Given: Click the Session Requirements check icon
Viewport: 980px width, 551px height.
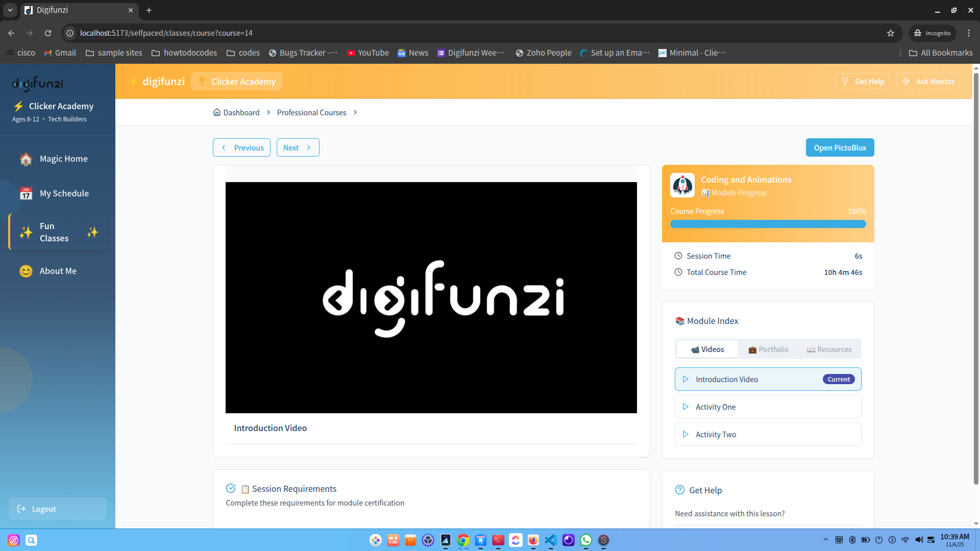Looking at the screenshot, I should pyautogui.click(x=231, y=489).
